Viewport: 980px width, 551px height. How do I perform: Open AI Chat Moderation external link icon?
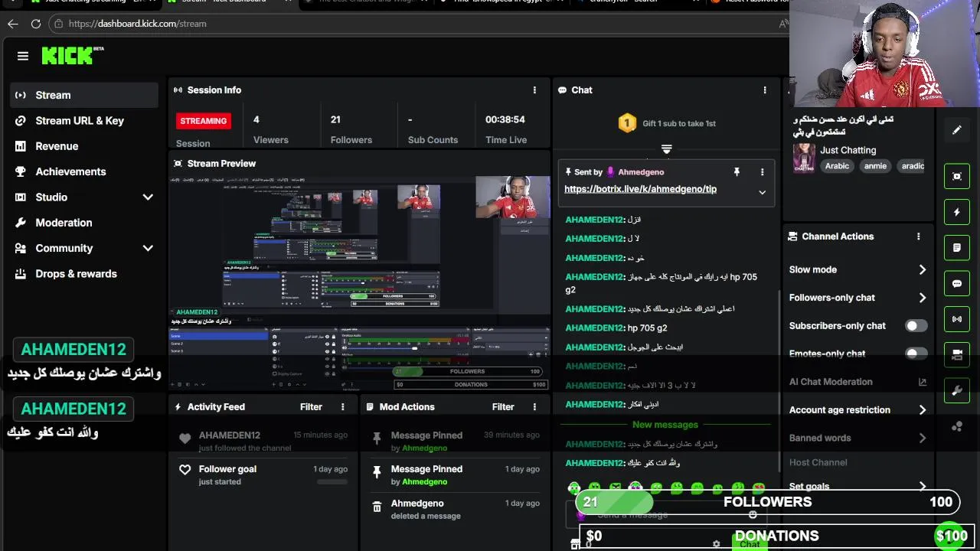[922, 382]
